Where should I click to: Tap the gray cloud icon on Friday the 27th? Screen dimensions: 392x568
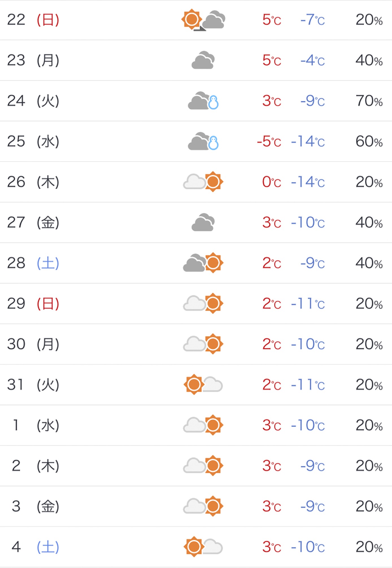203,222
